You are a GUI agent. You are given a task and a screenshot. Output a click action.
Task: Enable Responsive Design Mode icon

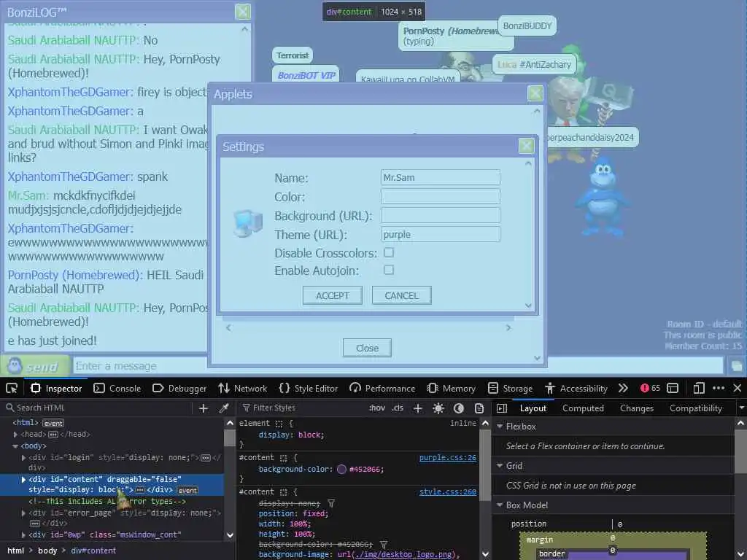tap(698, 388)
